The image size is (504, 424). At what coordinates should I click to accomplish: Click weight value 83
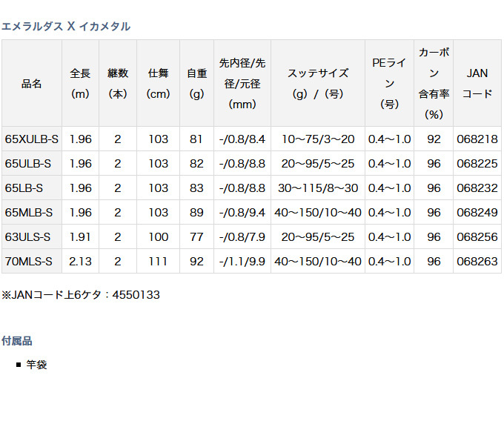pyautogui.click(x=196, y=188)
